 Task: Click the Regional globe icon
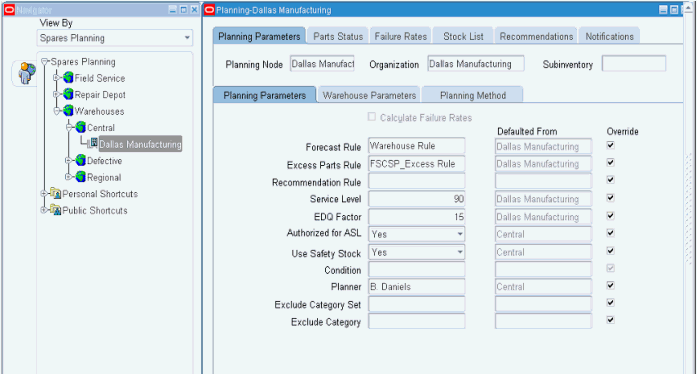(x=80, y=177)
